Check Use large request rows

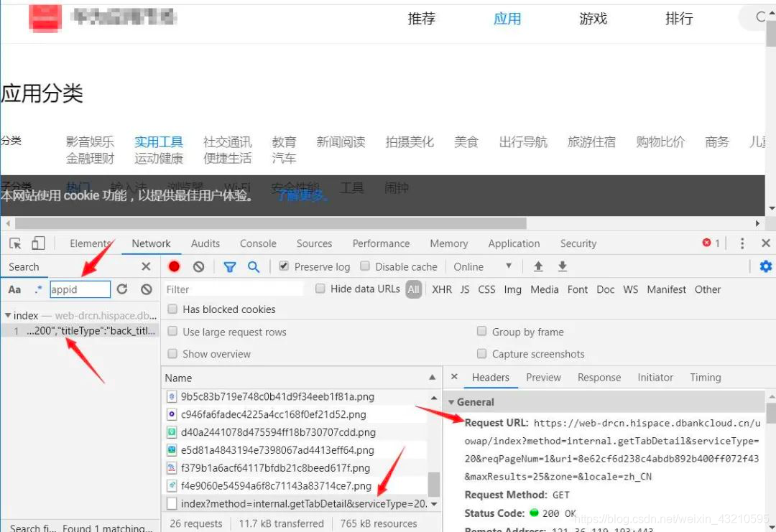click(172, 331)
